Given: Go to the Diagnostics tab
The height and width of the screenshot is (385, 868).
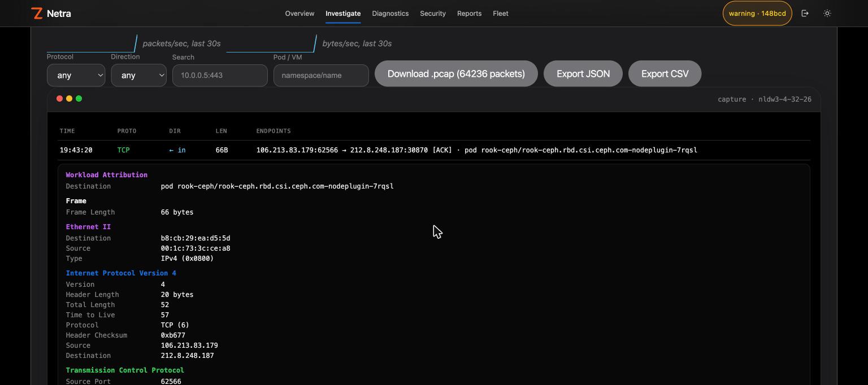Looking at the screenshot, I should coord(390,14).
